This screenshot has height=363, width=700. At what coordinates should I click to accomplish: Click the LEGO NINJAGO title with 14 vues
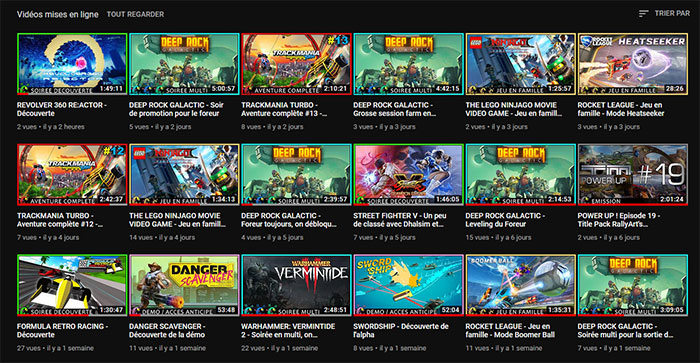pyautogui.click(x=177, y=220)
